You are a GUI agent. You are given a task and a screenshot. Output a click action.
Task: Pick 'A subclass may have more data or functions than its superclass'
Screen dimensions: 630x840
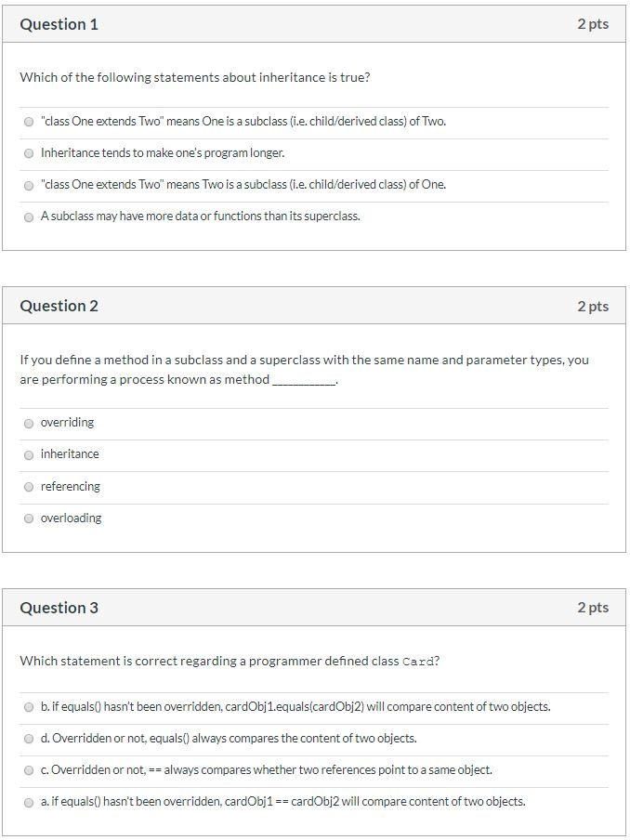pos(28,217)
